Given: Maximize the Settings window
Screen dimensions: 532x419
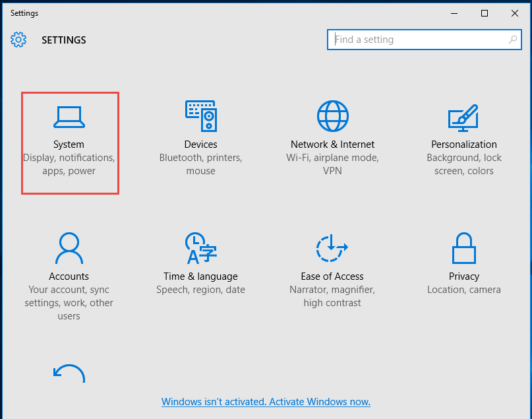Looking at the screenshot, I should coord(485,13).
